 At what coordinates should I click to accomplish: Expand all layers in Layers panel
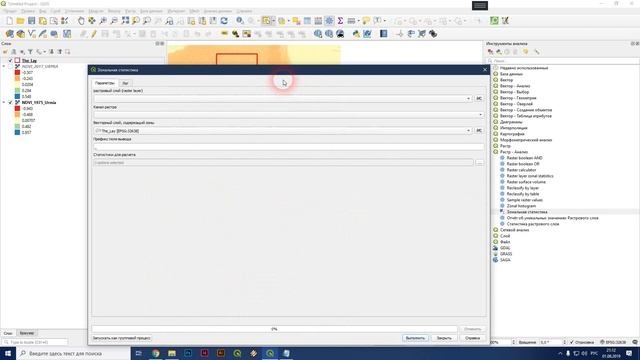(51, 52)
